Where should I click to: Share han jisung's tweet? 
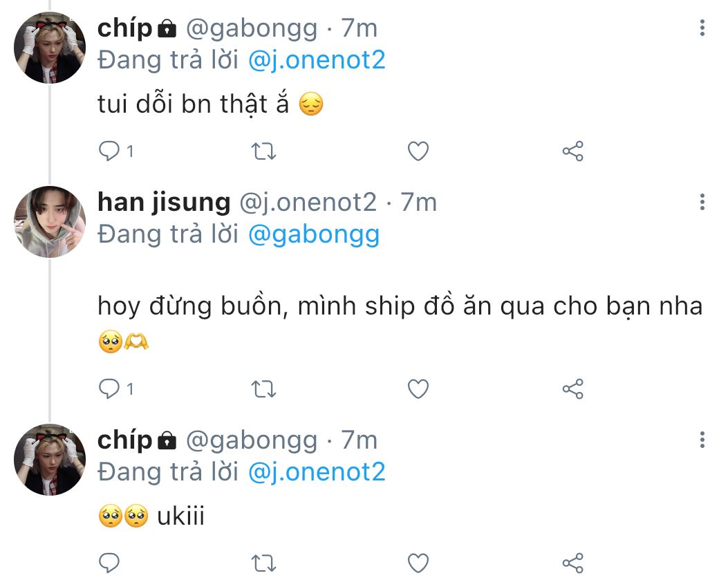coord(573,389)
